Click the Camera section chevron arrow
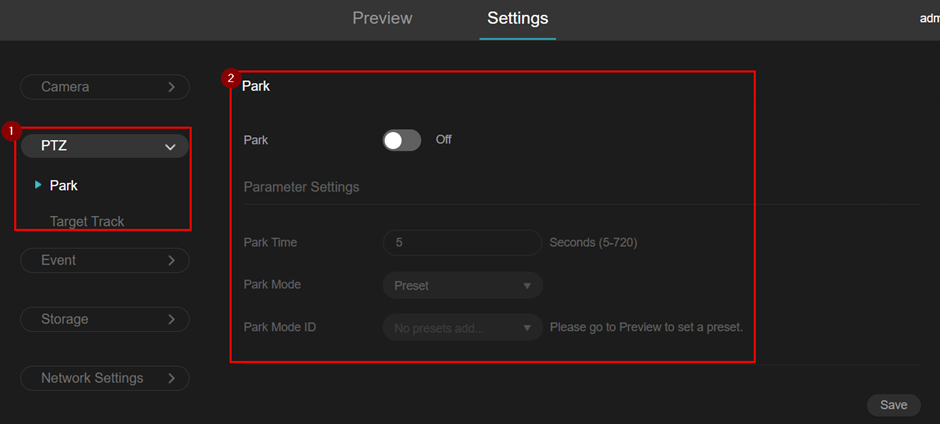The image size is (940, 424). tap(171, 87)
